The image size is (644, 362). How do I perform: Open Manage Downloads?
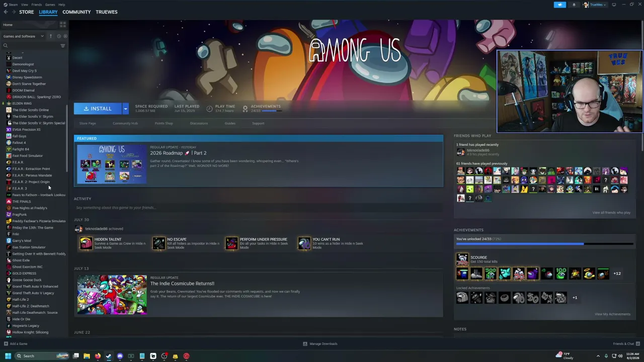[x=320, y=344]
